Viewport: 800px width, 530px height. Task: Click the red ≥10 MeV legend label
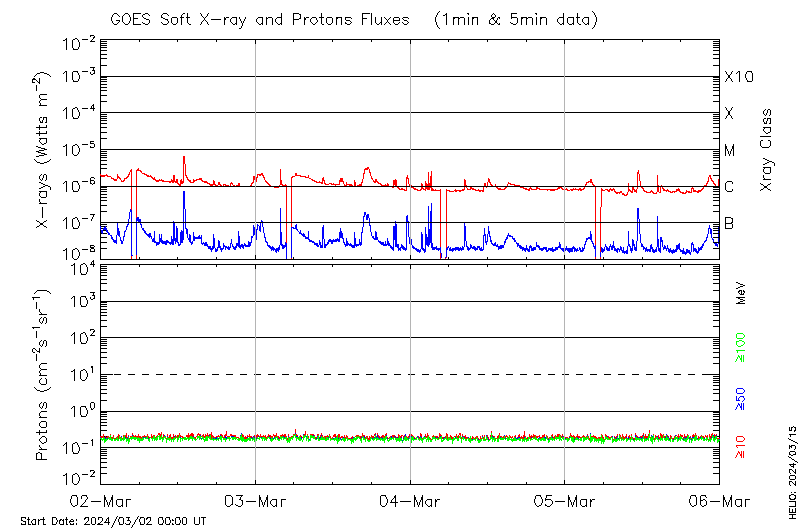[742, 447]
